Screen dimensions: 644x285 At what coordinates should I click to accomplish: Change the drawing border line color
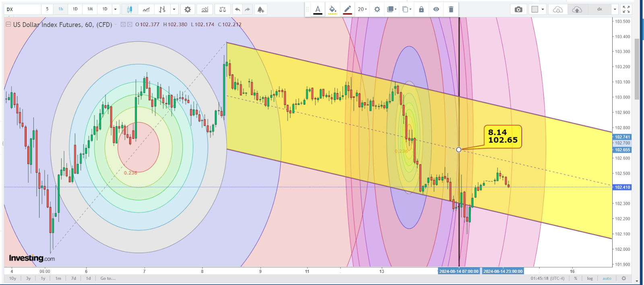pyautogui.click(x=347, y=9)
